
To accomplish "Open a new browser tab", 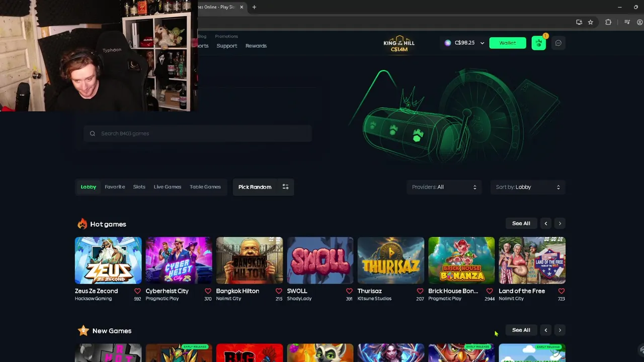I will click(254, 7).
